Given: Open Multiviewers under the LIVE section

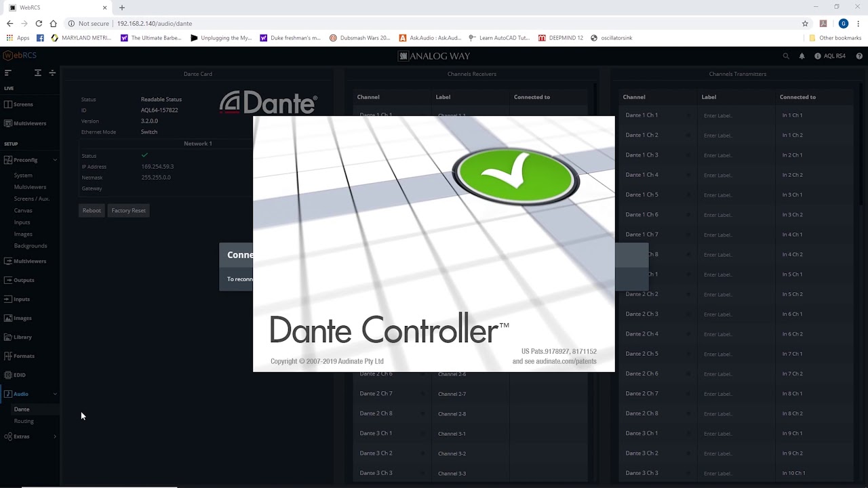Looking at the screenshot, I should [x=25, y=123].
